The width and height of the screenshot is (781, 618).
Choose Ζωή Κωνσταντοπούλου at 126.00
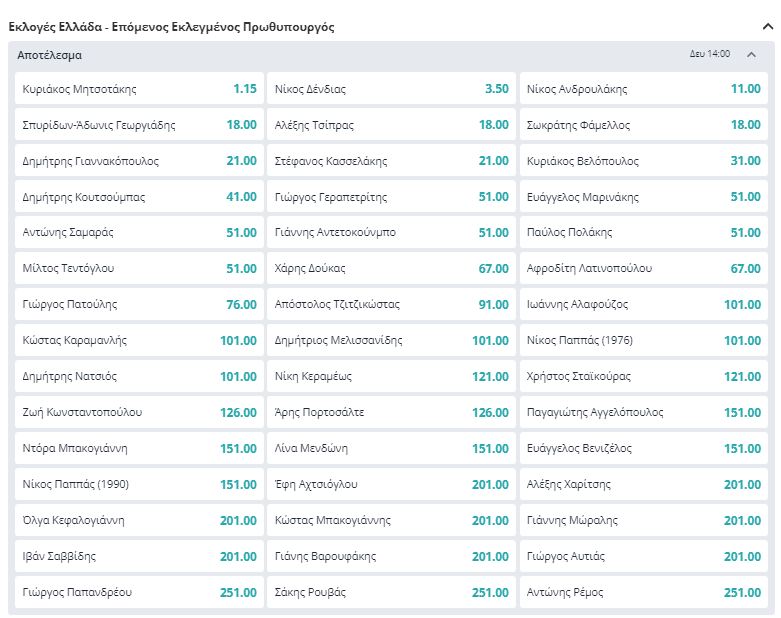pyautogui.click(x=139, y=413)
